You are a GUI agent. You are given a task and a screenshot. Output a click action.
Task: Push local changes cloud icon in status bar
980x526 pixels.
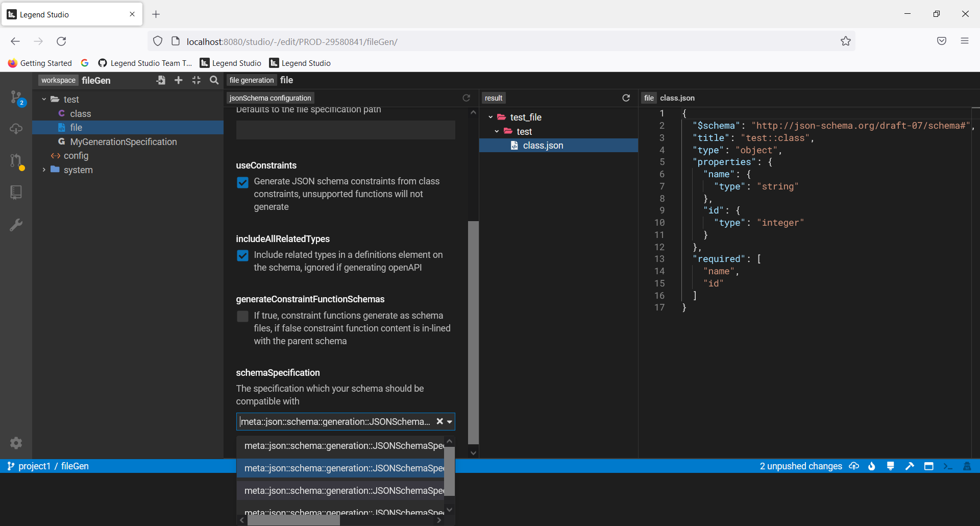[x=854, y=466]
